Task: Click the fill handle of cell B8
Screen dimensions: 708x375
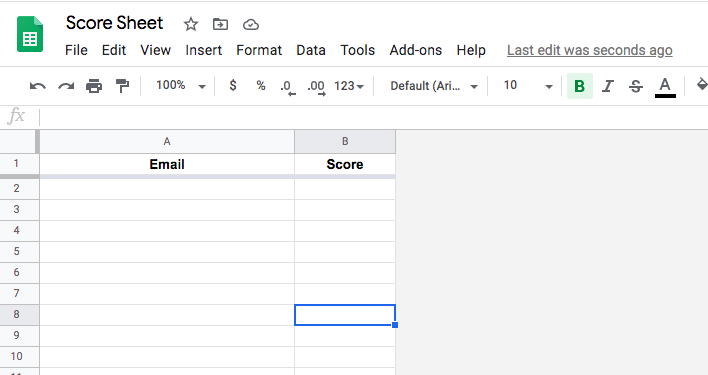Action: pyautogui.click(x=395, y=325)
